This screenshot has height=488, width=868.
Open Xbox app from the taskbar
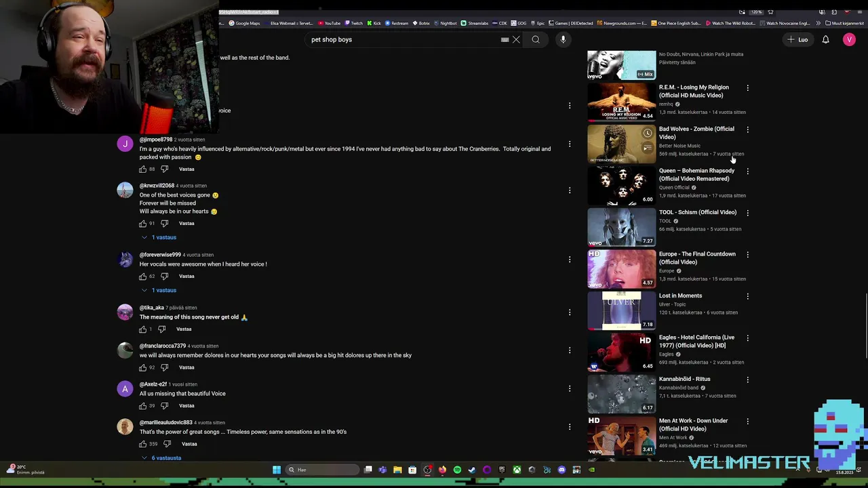tap(517, 470)
